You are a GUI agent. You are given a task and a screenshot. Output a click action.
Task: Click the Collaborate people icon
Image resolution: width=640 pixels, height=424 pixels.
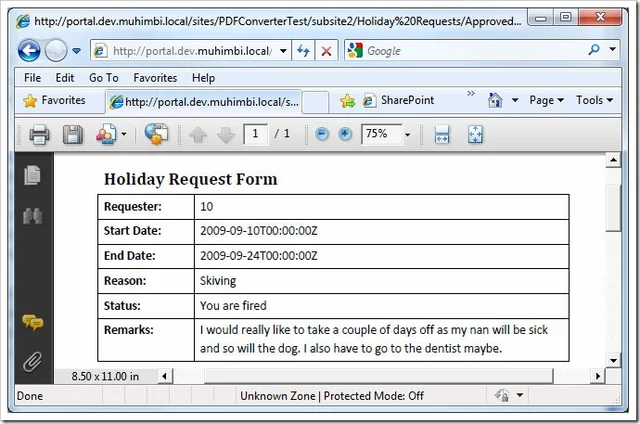tap(106, 134)
